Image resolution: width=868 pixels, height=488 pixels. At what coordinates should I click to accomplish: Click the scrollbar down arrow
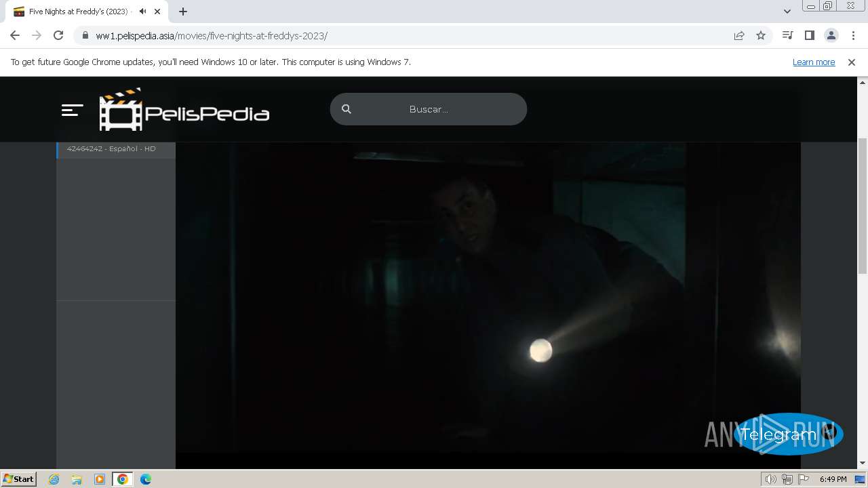[863, 464]
